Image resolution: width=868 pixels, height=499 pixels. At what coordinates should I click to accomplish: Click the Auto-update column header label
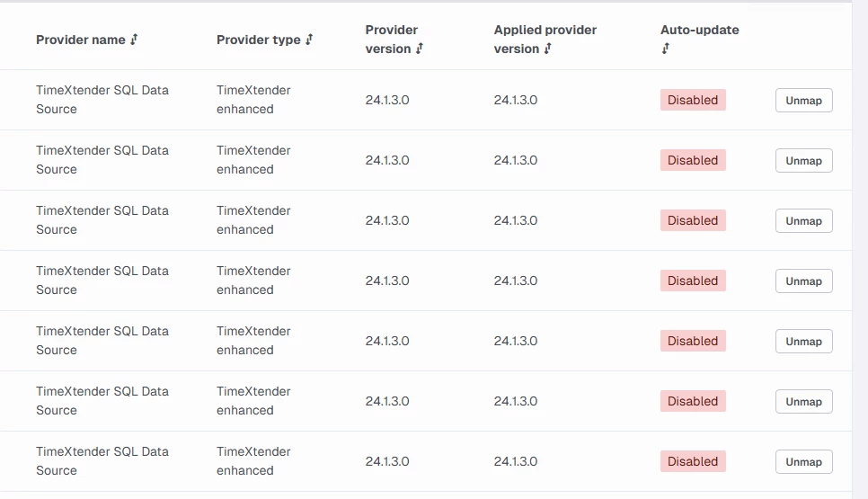(699, 30)
